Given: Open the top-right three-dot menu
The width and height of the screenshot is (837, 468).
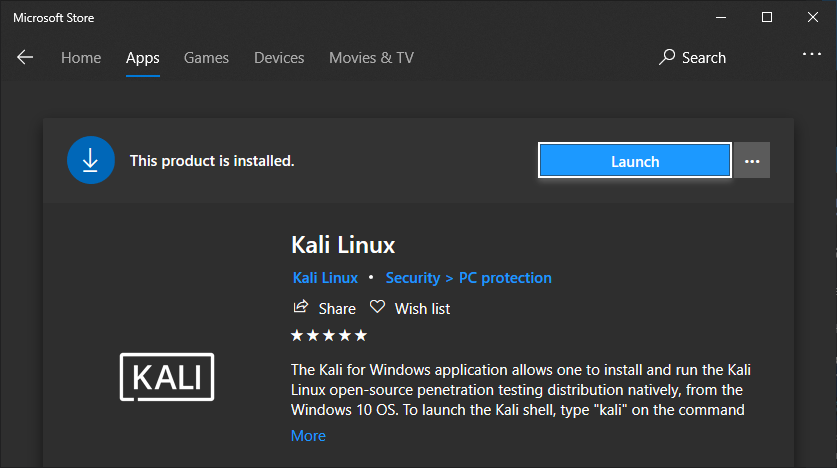Looking at the screenshot, I should [x=811, y=55].
